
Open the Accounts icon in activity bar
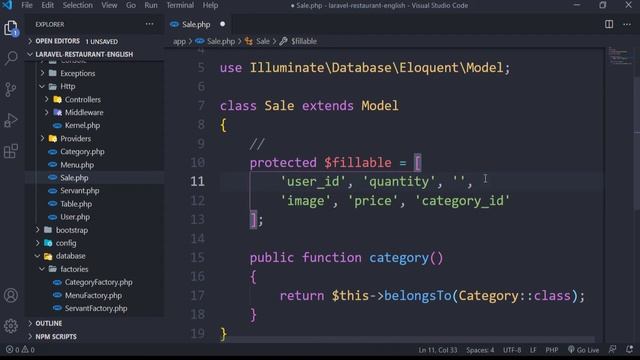coord(11,295)
